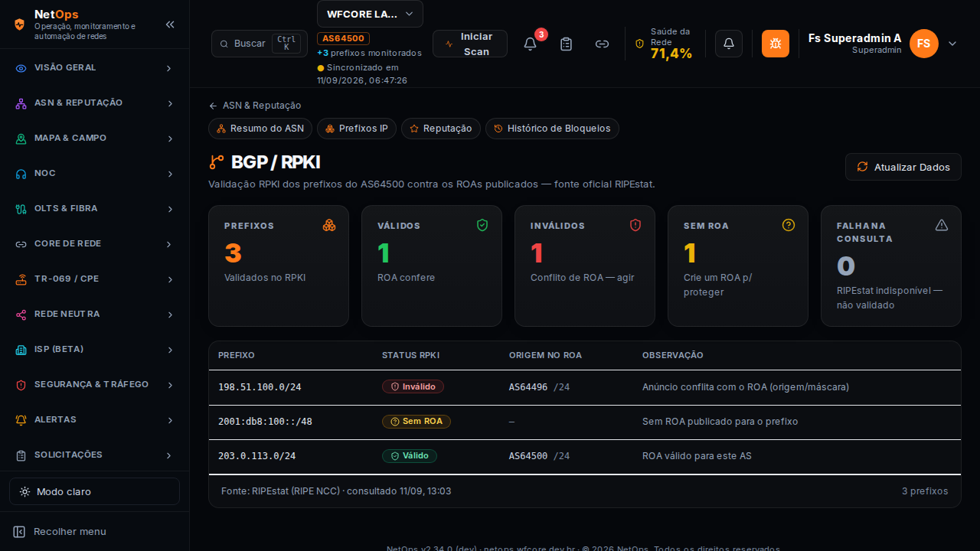Click the BGP / RPKI branch icon
This screenshot has width=980, height=551.
(217, 162)
